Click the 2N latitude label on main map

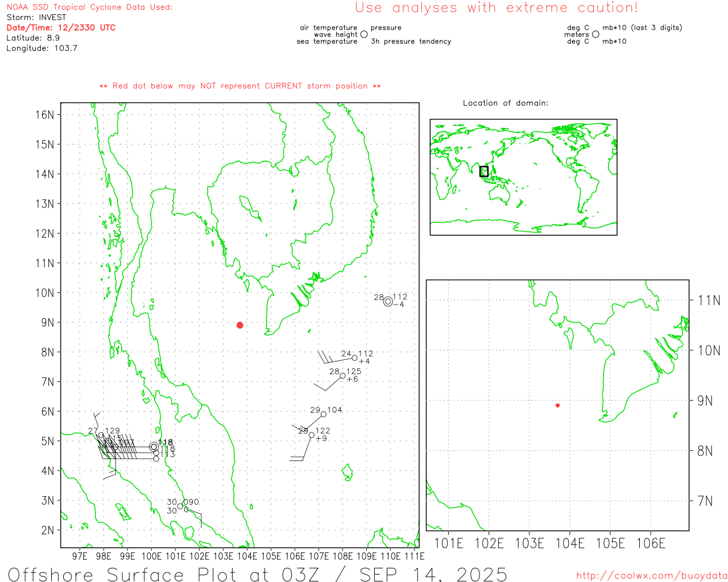47,530
